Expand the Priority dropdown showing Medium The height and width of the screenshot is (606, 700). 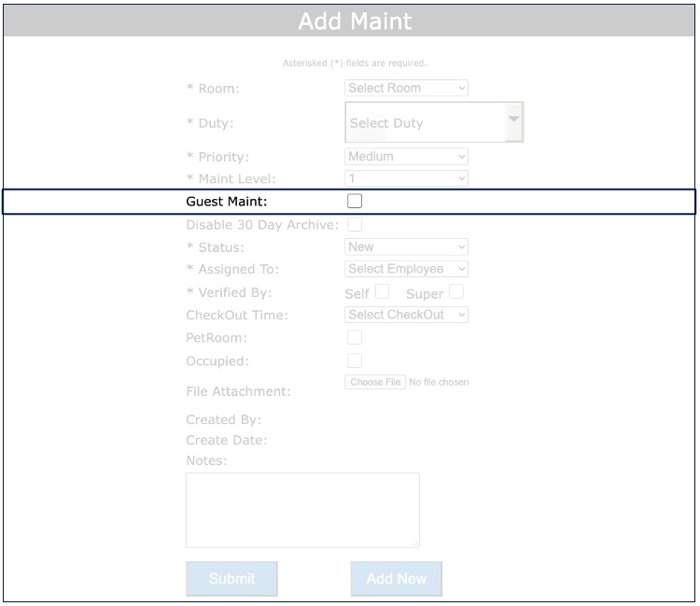tap(406, 156)
